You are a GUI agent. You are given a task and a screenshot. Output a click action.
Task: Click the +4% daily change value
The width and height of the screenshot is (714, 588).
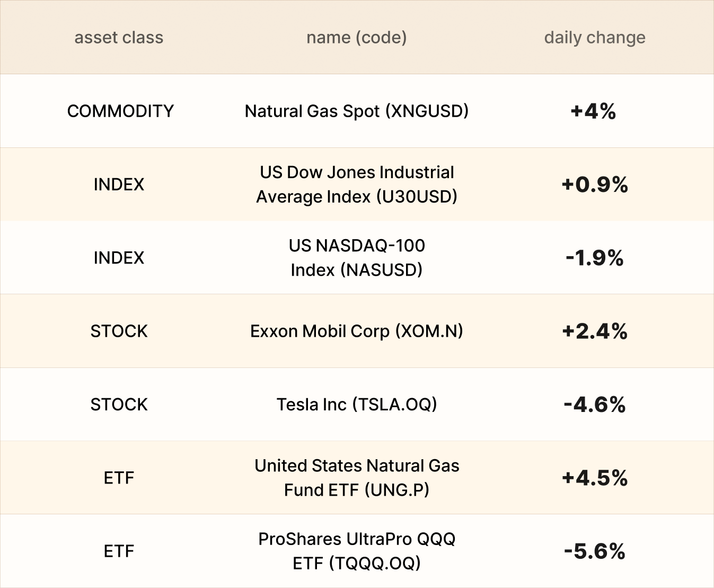pos(593,111)
